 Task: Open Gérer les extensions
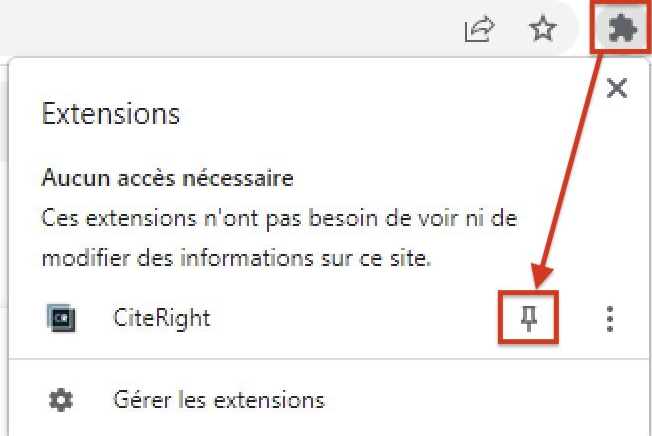(x=219, y=400)
